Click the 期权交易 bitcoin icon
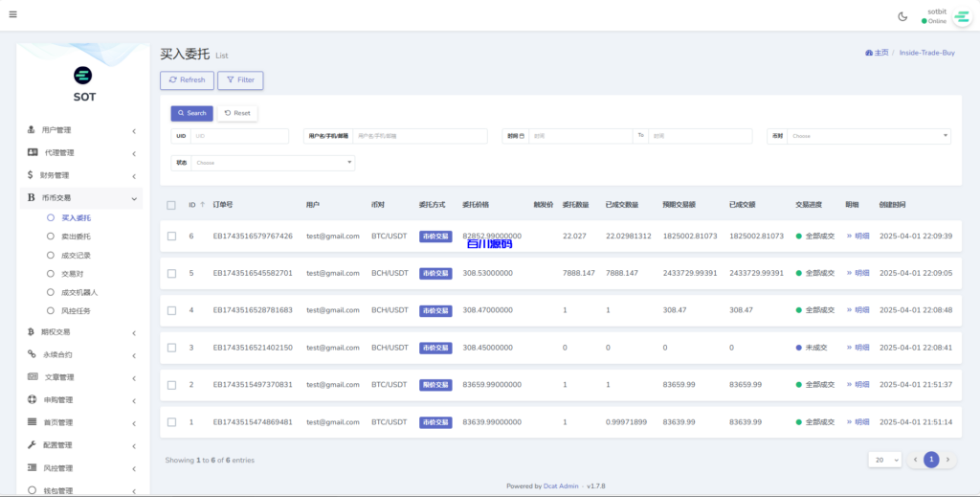 (x=31, y=332)
